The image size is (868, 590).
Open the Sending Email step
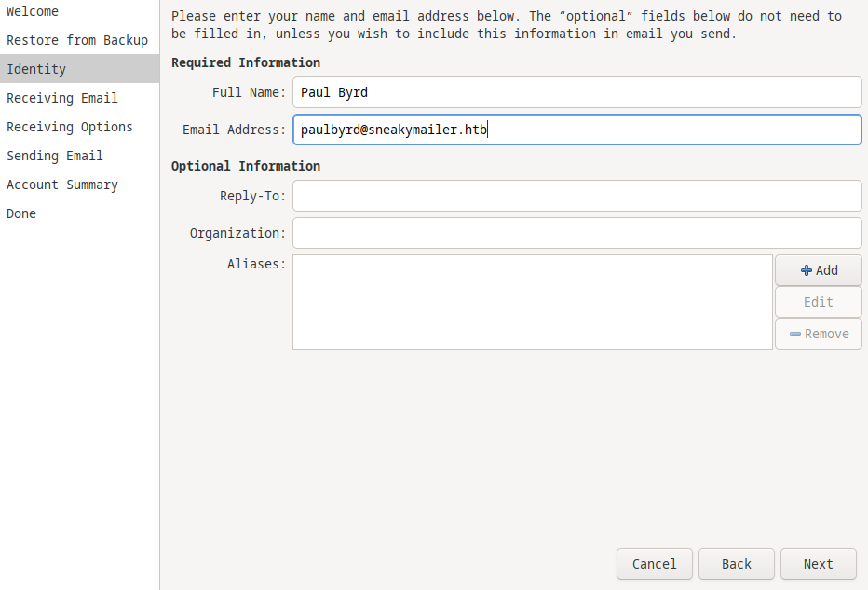[x=55, y=156]
